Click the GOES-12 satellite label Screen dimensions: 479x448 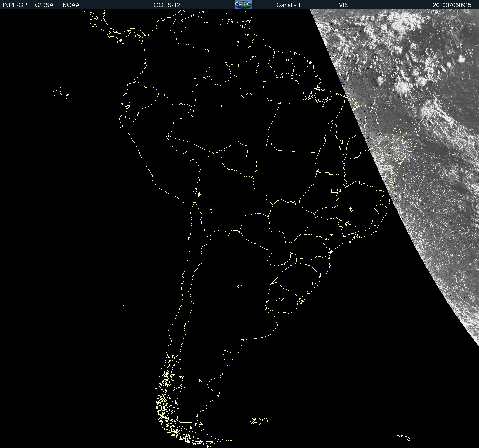167,5
